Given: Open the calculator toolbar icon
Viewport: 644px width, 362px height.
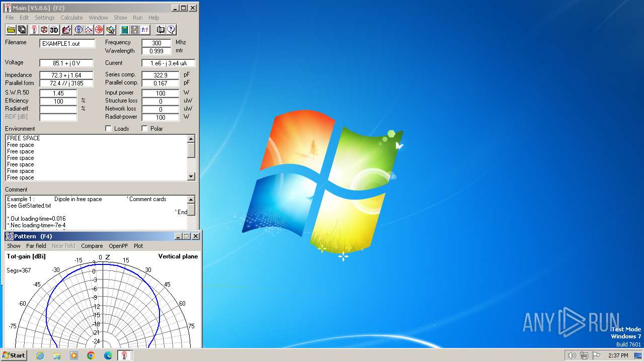Looking at the screenshot, I should pyautogui.click(x=124, y=30).
